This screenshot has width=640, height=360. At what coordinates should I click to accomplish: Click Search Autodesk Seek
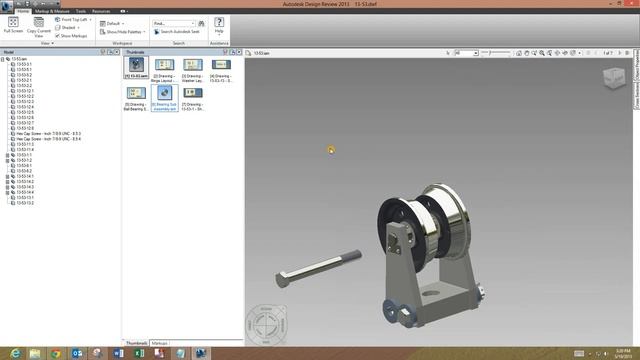coord(177,31)
